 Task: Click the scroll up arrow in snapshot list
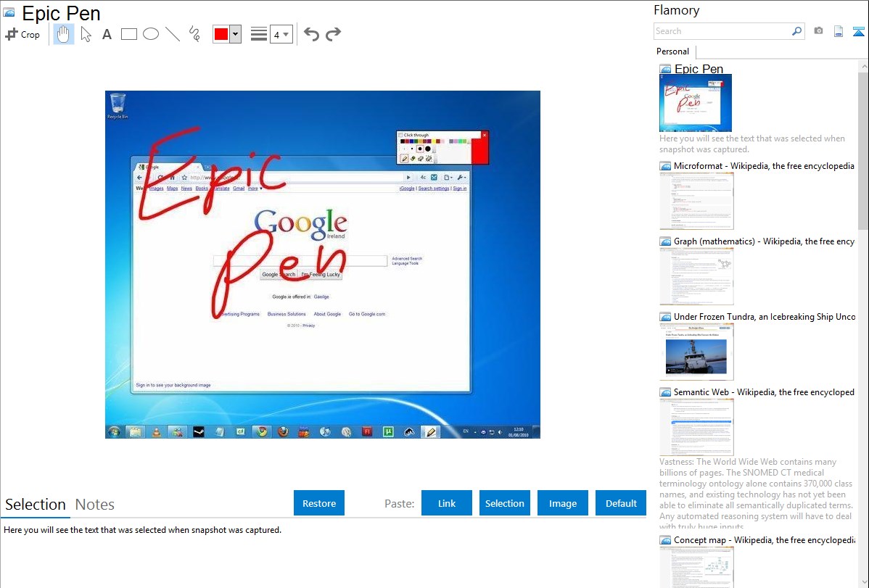[863, 67]
